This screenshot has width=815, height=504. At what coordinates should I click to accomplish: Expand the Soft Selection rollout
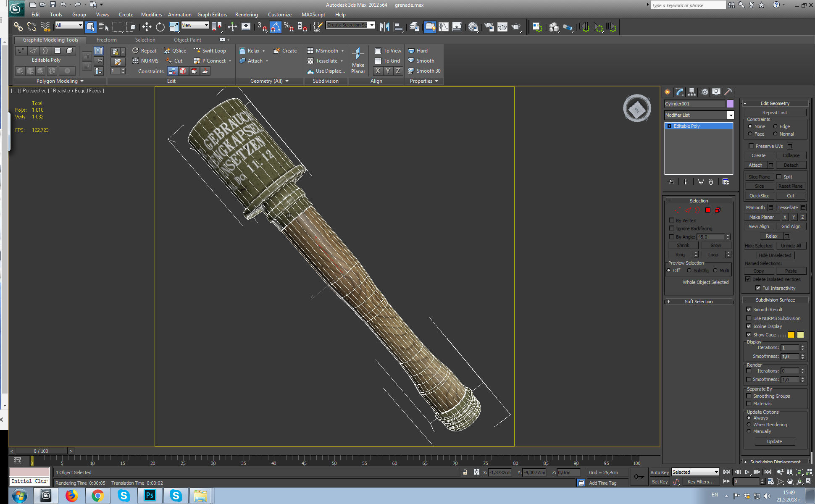coord(699,302)
